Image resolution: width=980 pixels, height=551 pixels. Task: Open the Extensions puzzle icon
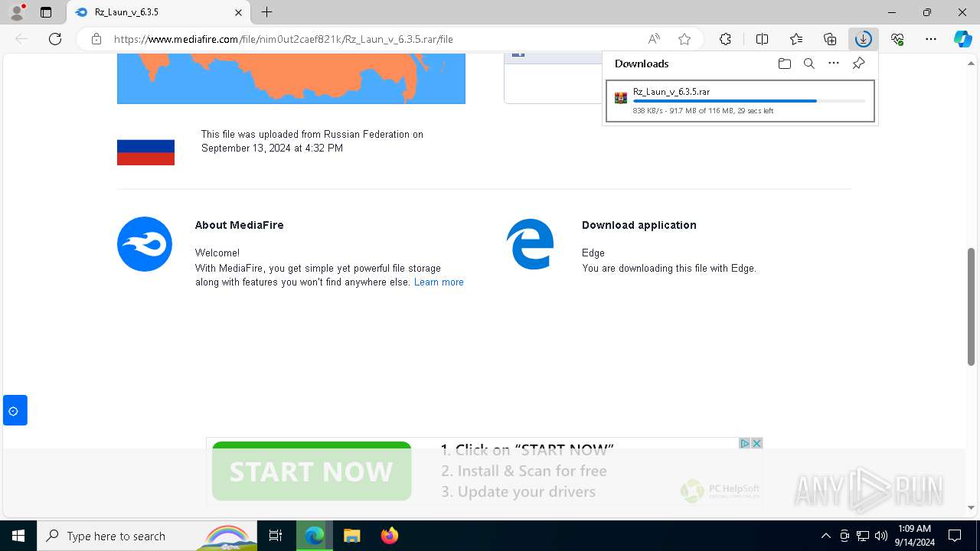coord(725,39)
